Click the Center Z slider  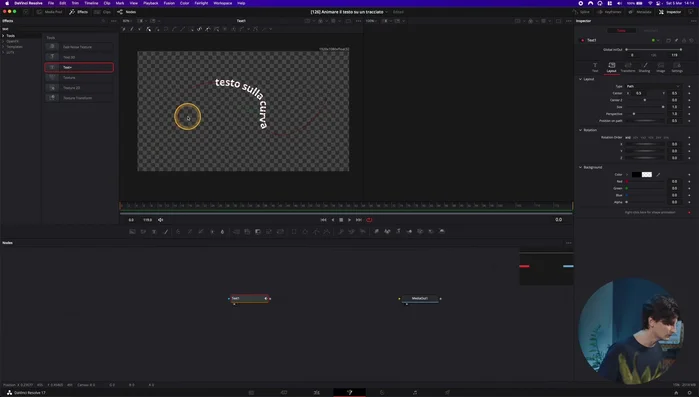pyautogui.click(x=645, y=100)
